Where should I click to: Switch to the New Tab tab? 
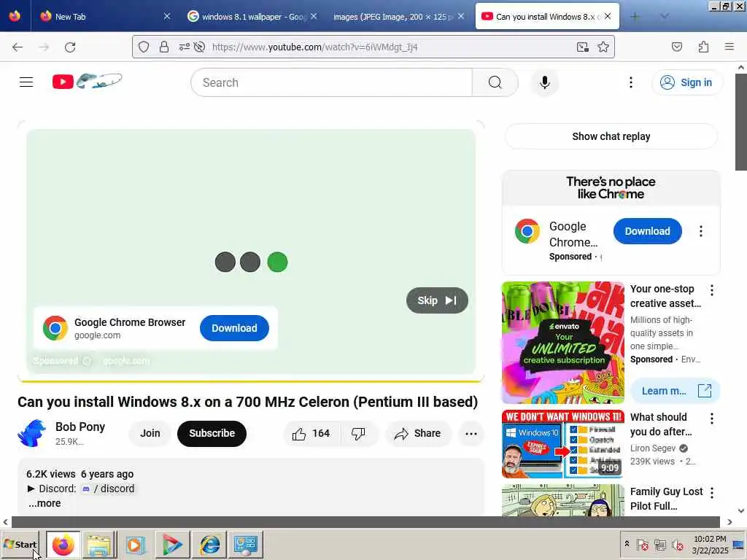(x=104, y=16)
